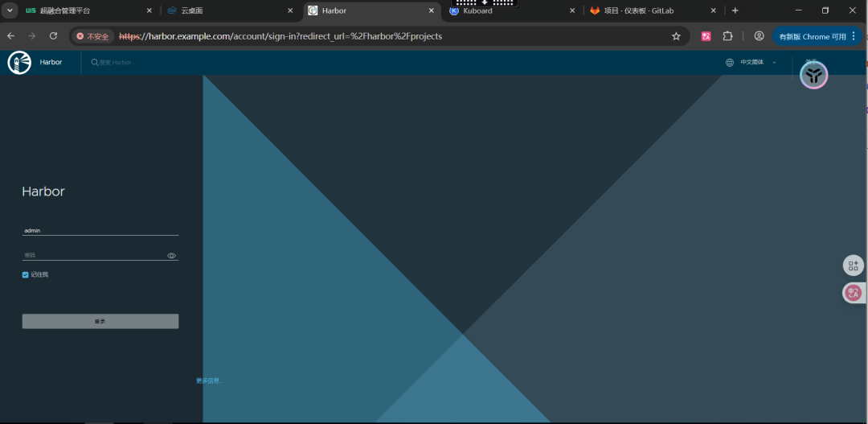
Task: Click the floating circular Y assistant icon
Action: click(x=813, y=75)
